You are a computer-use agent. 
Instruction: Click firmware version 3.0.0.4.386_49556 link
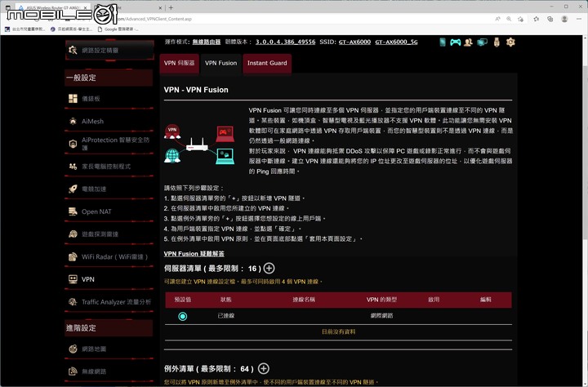pos(285,42)
